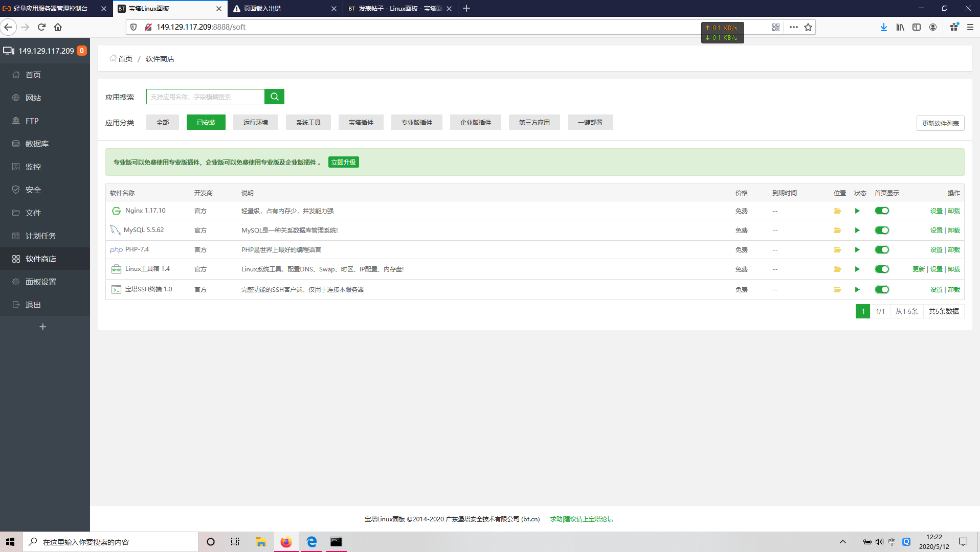The height and width of the screenshot is (552, 980).
Task: Click 更新 for Linux工具箱 1.4
Action: (919, 269)
